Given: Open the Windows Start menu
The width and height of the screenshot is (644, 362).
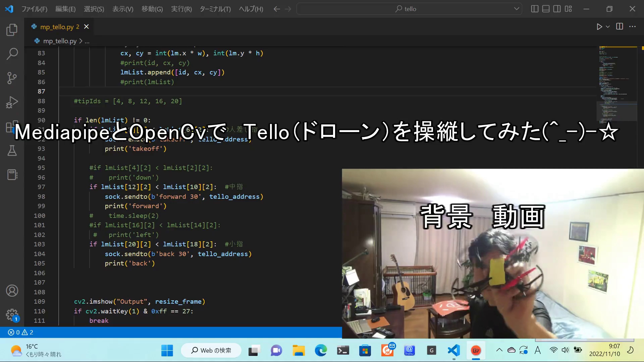Looking at the screenshot, I should click(167, 351).
